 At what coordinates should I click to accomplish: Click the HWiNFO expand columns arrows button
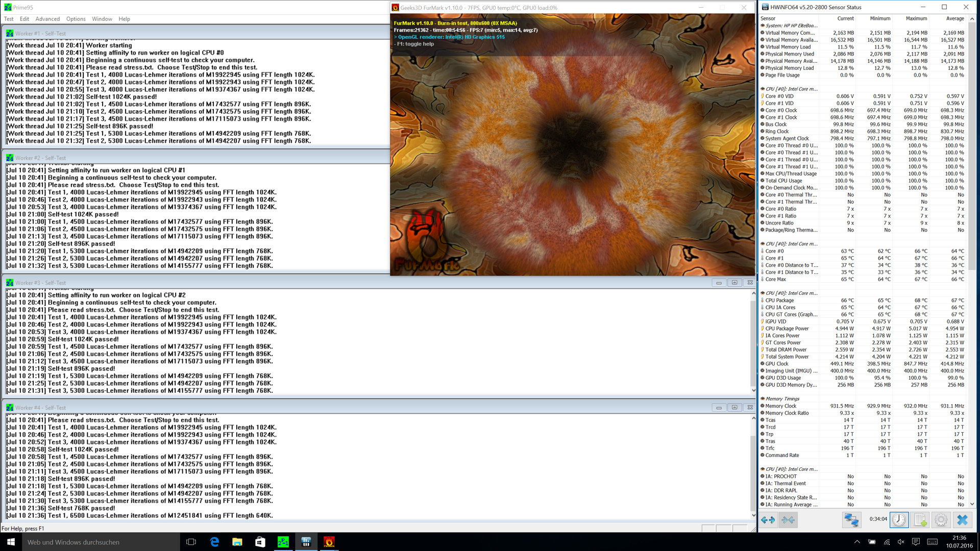tap(768, 520)
